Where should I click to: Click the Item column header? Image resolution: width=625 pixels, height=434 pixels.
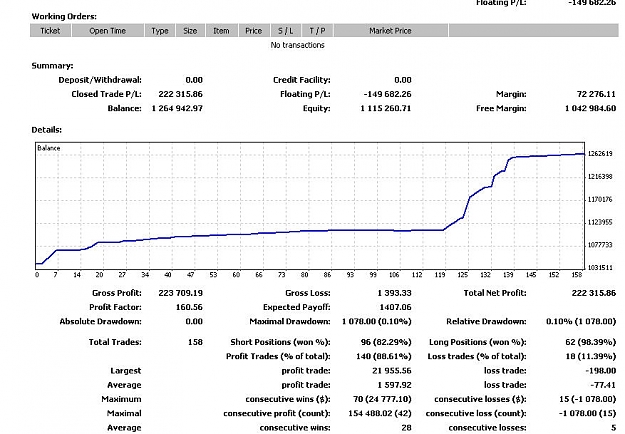click(x=221, y=31)
